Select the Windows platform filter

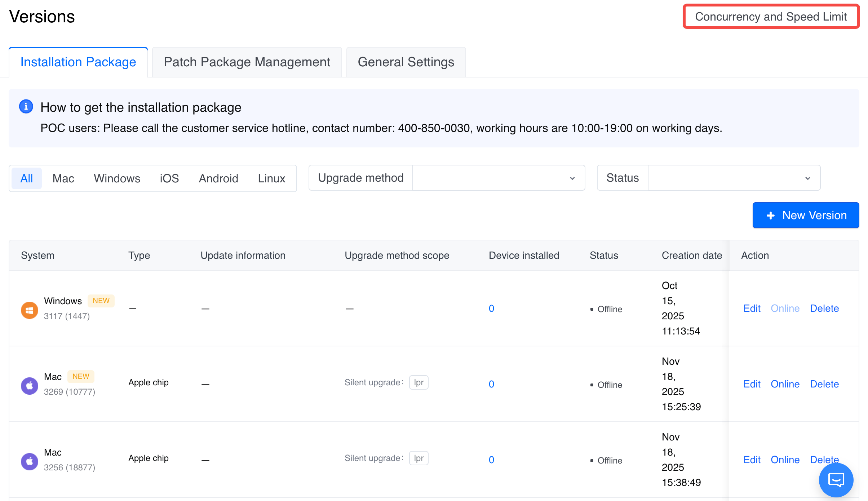point(117,178)
